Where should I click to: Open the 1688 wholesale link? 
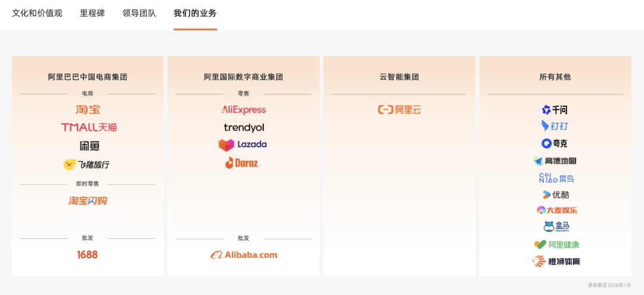(x=87, y=255)
